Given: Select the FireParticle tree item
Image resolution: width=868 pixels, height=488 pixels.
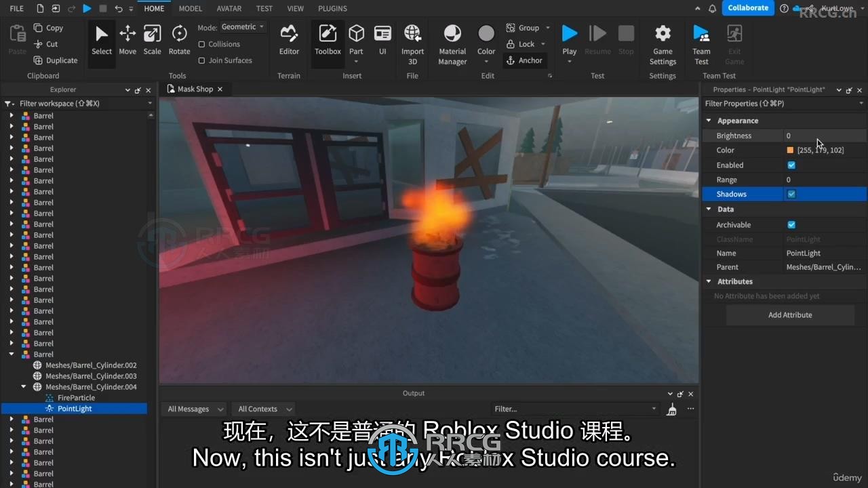Looking at the screenshot, I should (x=76, y=398).
